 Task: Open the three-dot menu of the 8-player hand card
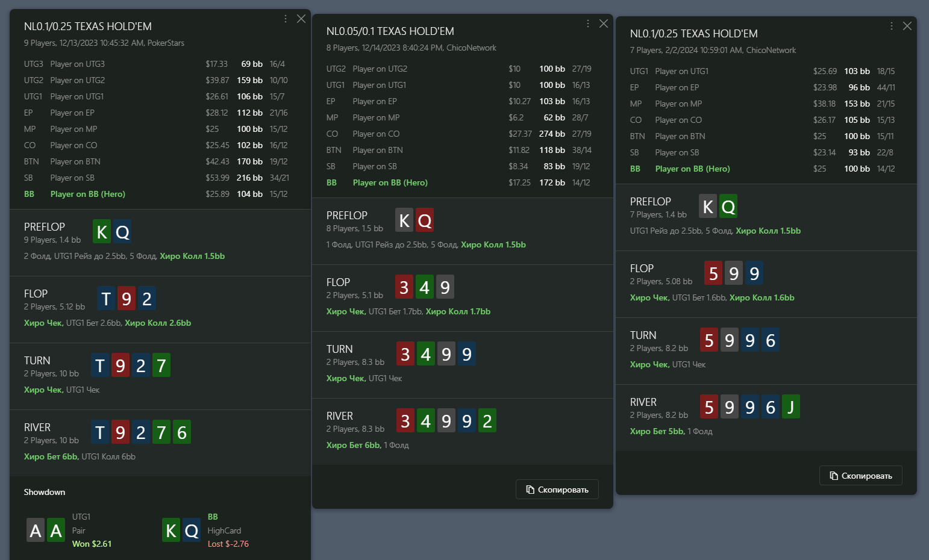[x=588, y=23]
